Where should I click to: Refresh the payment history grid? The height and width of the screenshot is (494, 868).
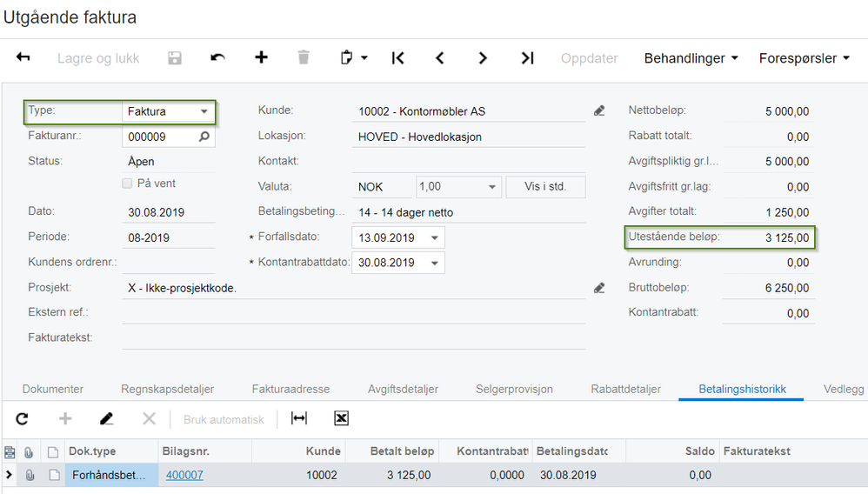click(22, 419)
